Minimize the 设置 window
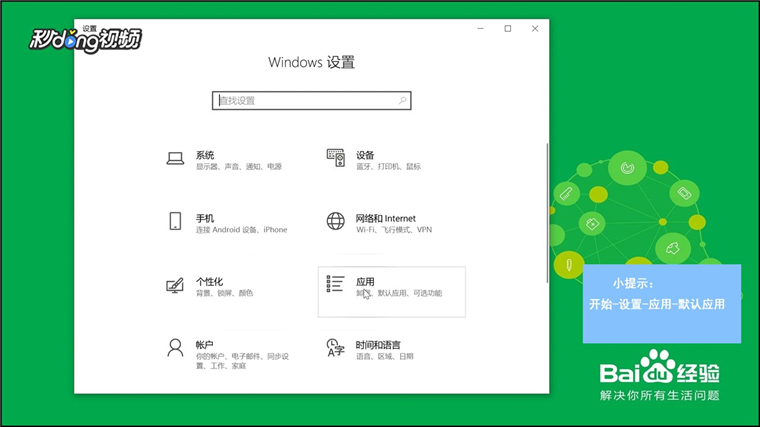 pyautogui.click(x=480, y=29)
